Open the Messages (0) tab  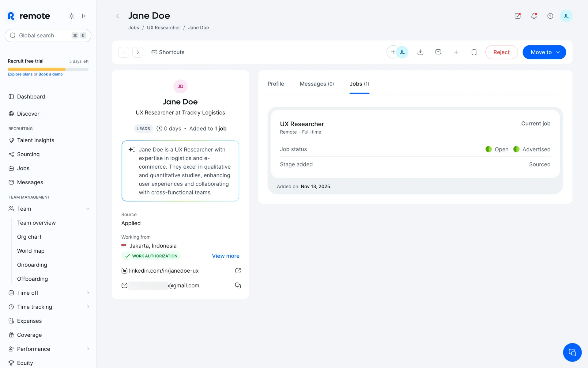pos(316,84)
